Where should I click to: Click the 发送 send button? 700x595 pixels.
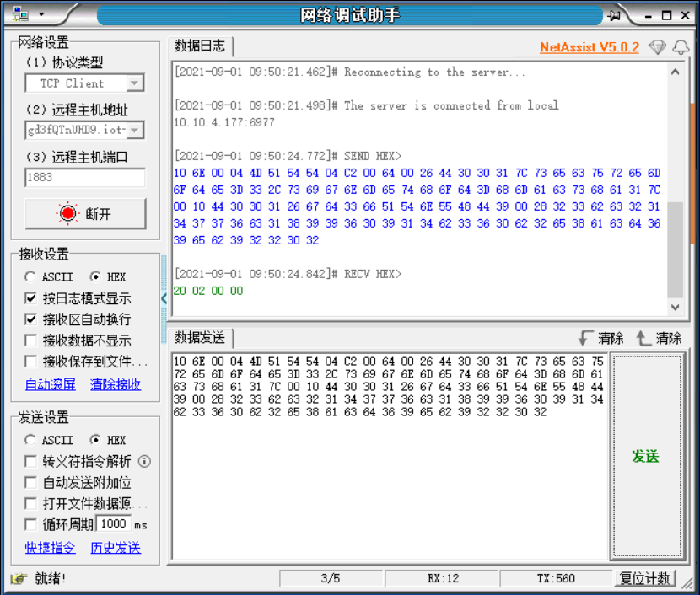pyautogui.click(x=647, y=456)
